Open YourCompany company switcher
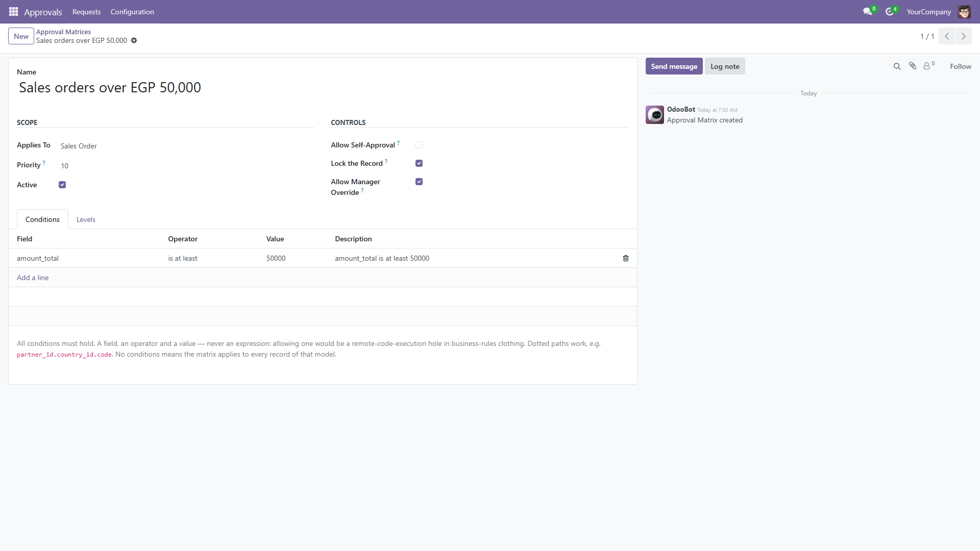 point(928,12)
